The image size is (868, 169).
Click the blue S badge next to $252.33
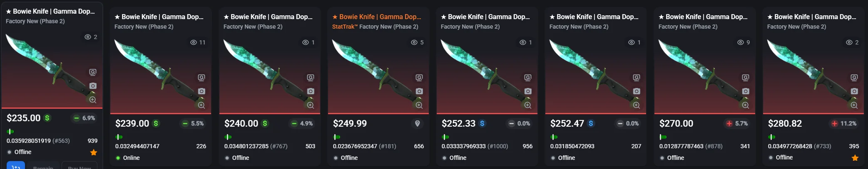[x=482, y=123]
